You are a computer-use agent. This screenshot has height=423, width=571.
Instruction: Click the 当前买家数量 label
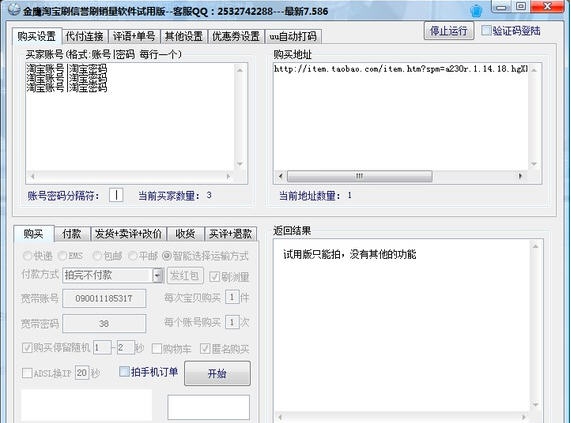169,196
